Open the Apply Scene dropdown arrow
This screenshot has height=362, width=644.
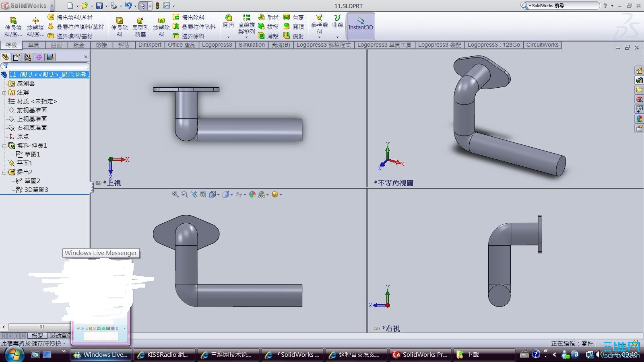pos(268,195)
